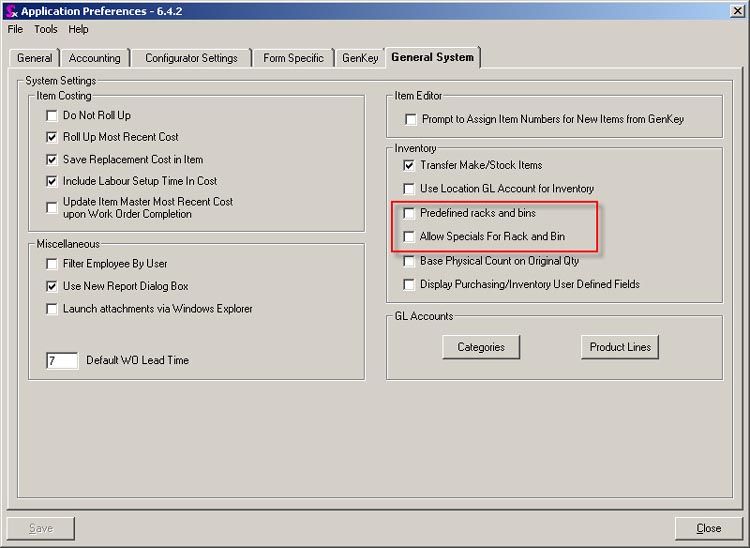Click the application icon in title bar
Screen dimensions: 750x548
[11, 11]
